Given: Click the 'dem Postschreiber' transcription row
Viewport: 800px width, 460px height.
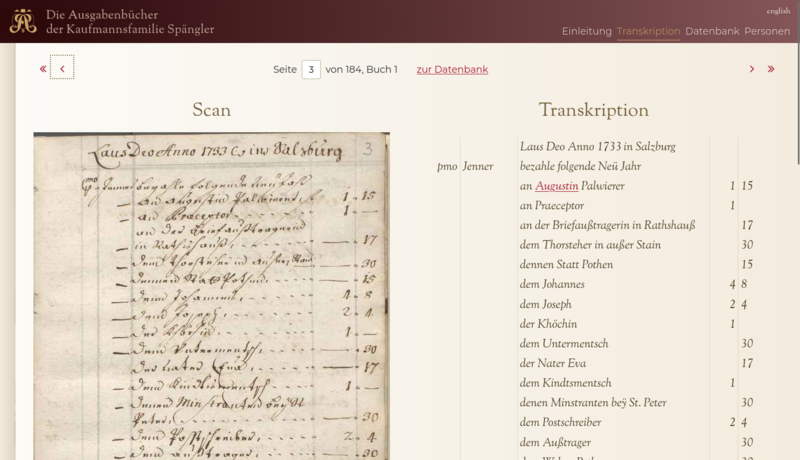Looking at the screenshot, I should pos(560,422).
